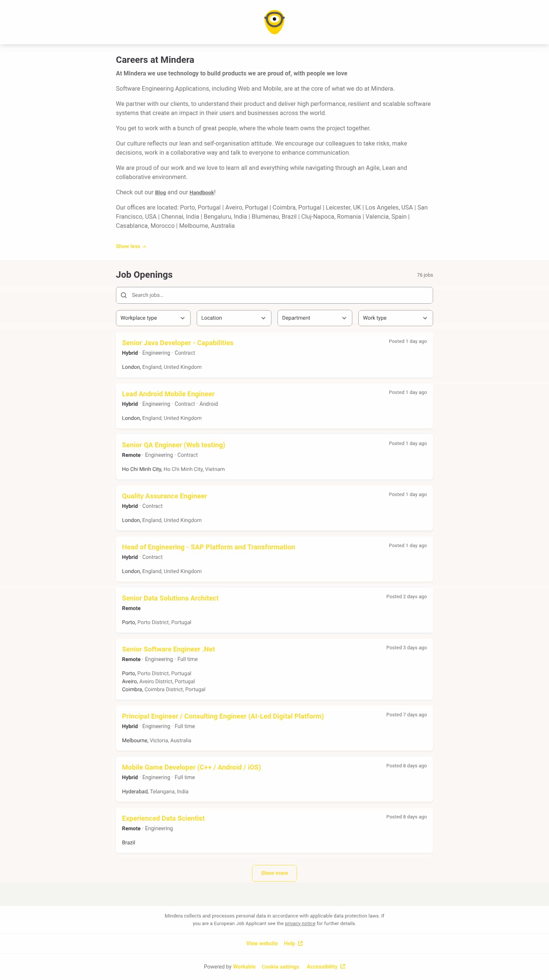Open the Location dropdown
Image resolution: width=549 pixels, height=980 pixels.
(x=234, y=318)
